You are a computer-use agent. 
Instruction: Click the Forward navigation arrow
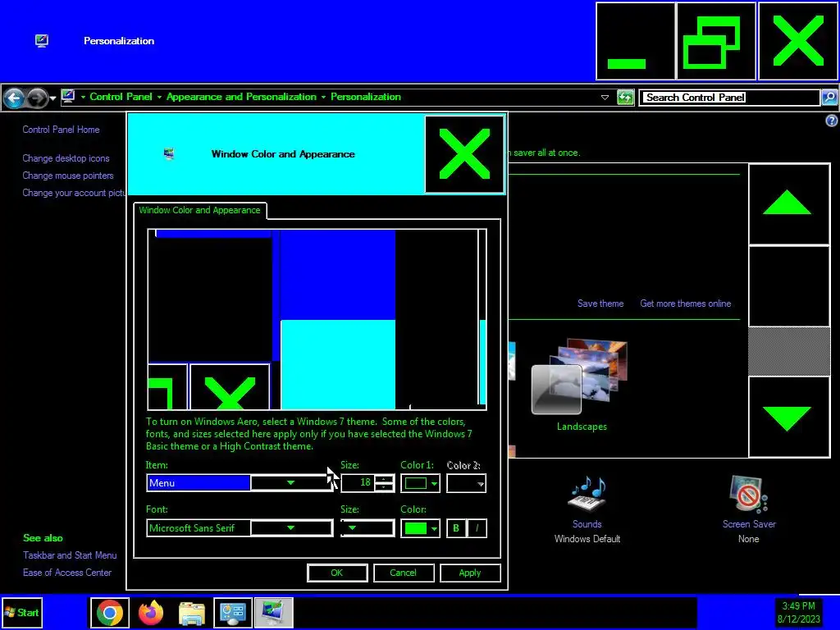[x=36, y=98]
